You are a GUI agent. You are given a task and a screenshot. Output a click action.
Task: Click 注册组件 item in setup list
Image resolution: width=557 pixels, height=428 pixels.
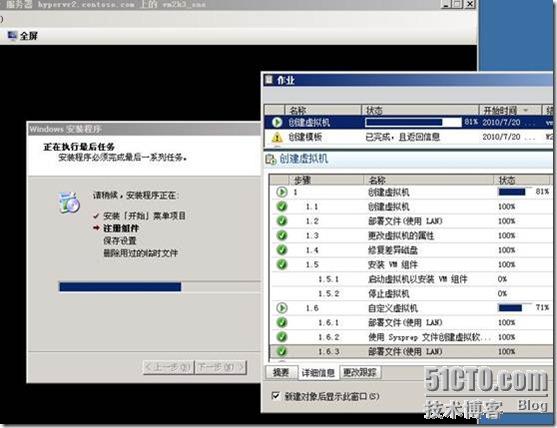coord(121,228)
